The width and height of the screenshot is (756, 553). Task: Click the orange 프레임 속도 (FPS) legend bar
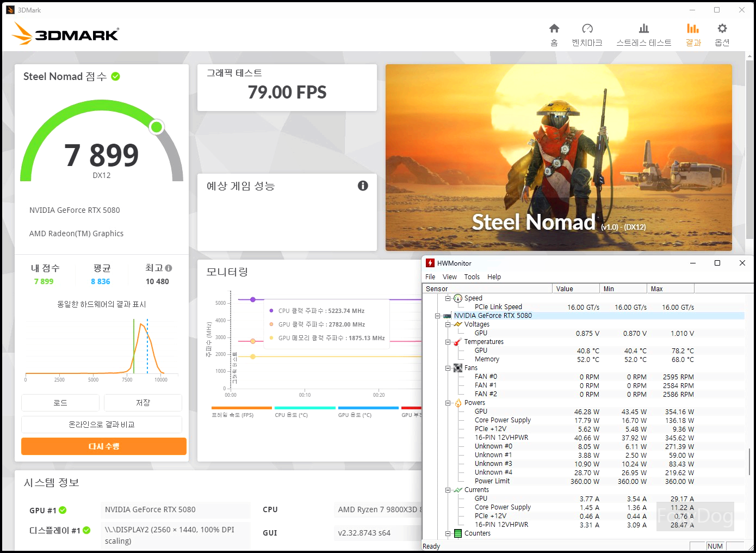[x=241, y=408]
